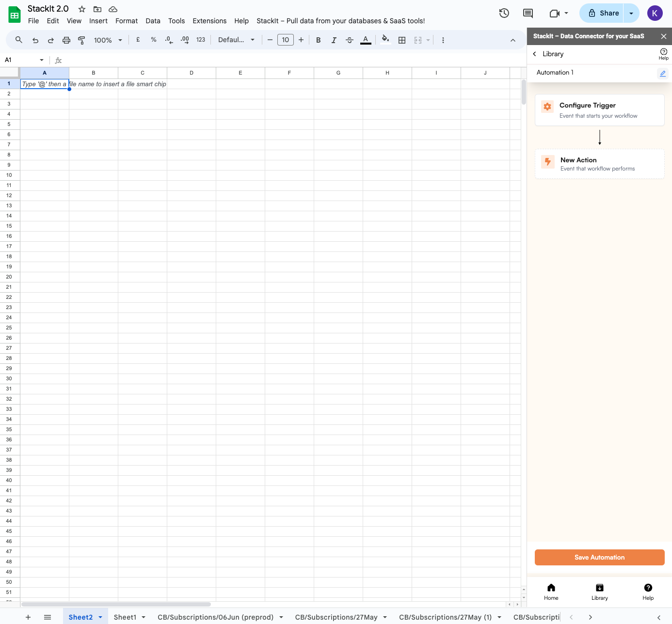Expand the Share options arrow
Image resolution: width=672 pixels, height=624 pixels.
(x=631, y=13)
